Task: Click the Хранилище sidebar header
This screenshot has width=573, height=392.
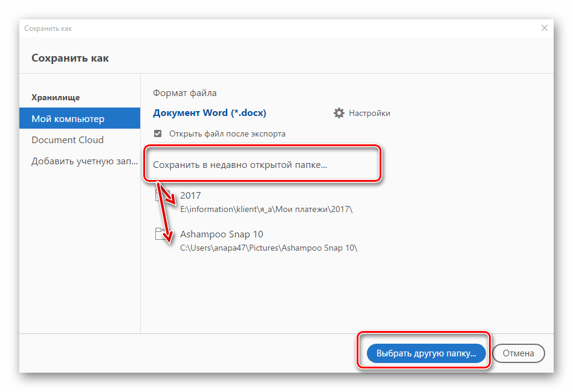Action: pos(56,97)
